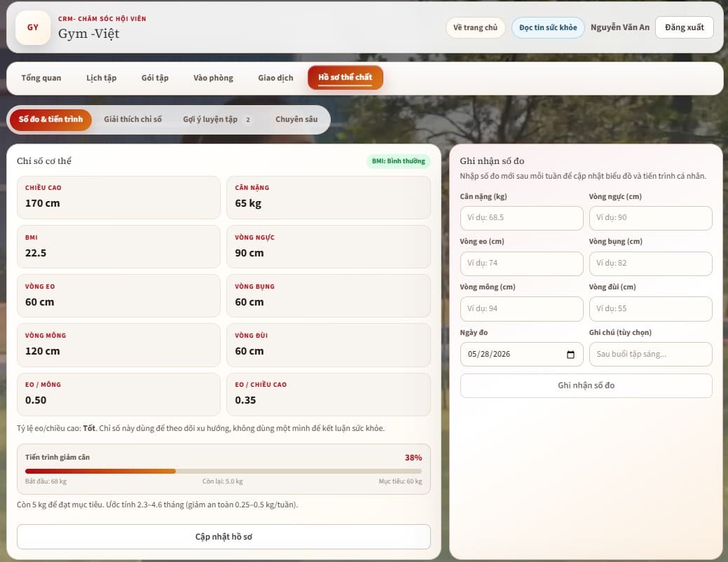Click the Ghi chú (tùy chọn) input field
Screen dimensions: 728x562
(650, 355)
